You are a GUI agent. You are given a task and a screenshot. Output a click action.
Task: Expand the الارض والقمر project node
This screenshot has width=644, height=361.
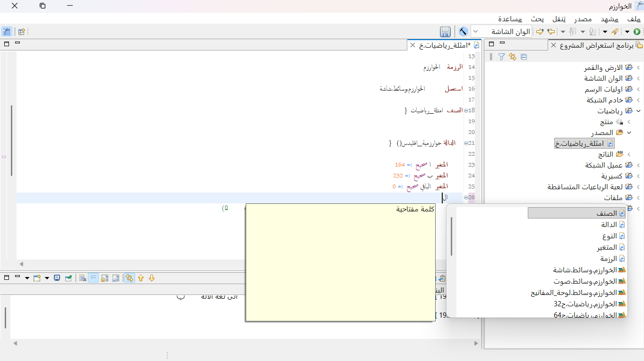tap(638, 67)
